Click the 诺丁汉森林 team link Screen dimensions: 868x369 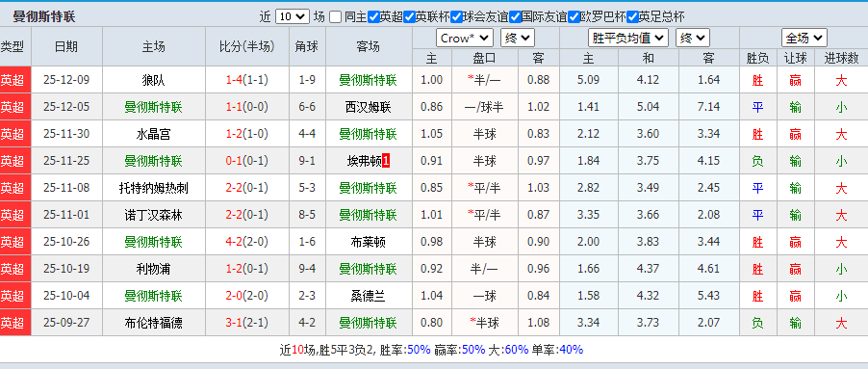pos(153,215)
